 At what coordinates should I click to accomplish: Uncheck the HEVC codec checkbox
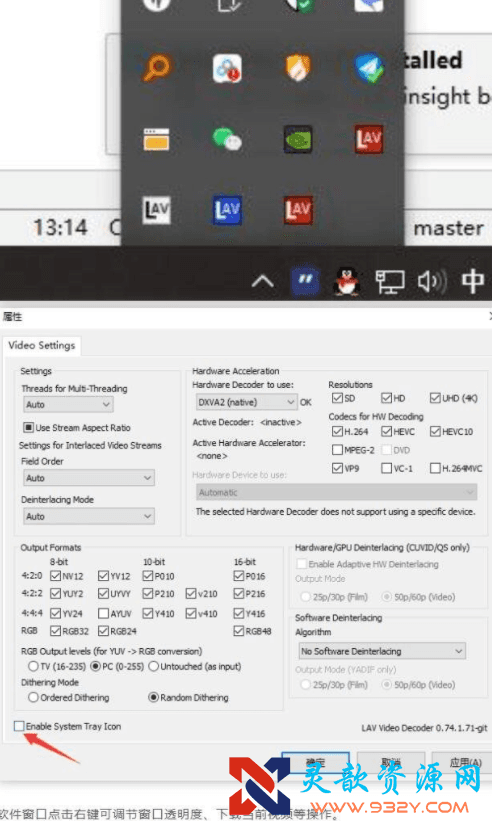(386, 431)
